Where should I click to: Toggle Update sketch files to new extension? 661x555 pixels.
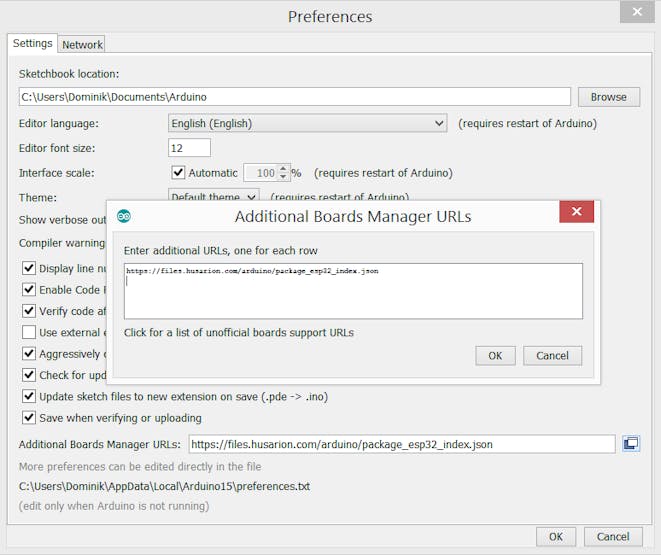point(29,396)
